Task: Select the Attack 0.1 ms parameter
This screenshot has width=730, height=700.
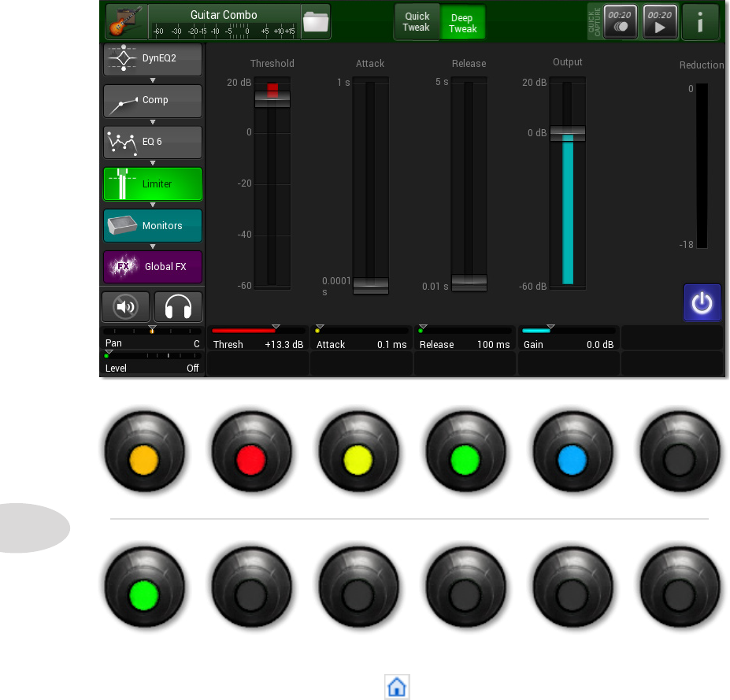Action: [361, 339]
